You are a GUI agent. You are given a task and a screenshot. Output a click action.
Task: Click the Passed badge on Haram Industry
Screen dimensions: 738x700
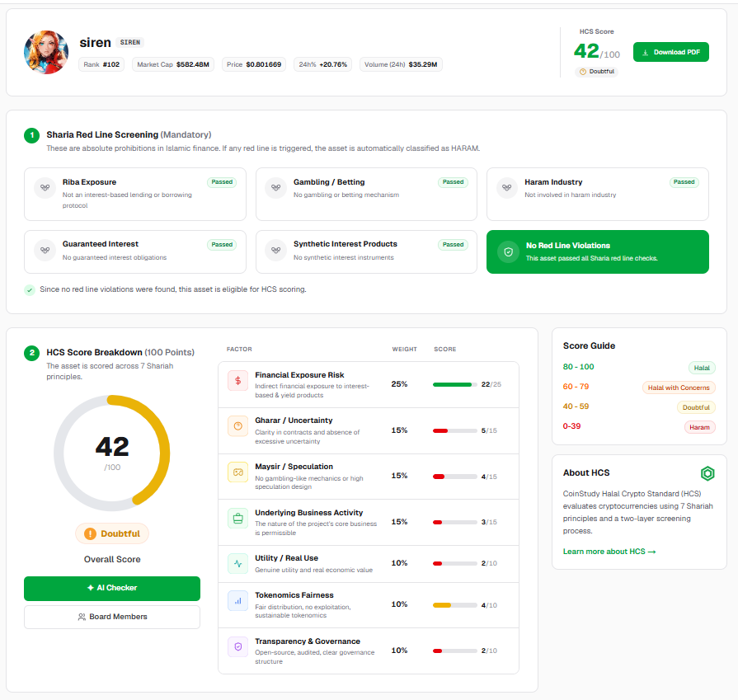pos(684,182)
